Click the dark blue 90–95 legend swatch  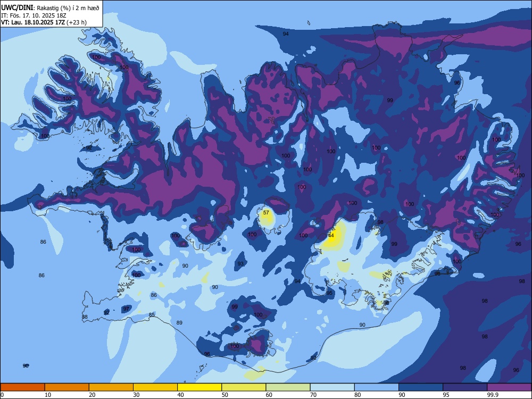(x=421, y=387)
